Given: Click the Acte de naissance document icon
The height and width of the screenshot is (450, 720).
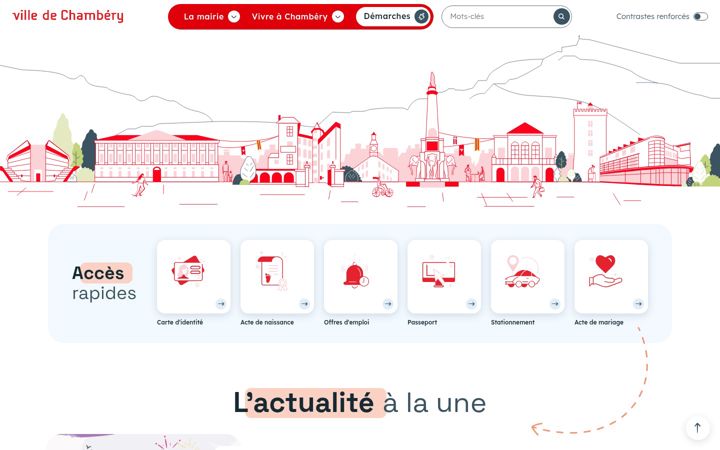Looking at the screenshot, I should pyautogui.click(x=272, y=273).
